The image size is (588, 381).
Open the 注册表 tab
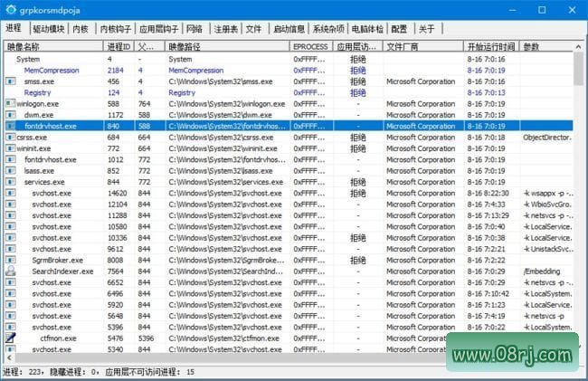click(x=225, y=29)
